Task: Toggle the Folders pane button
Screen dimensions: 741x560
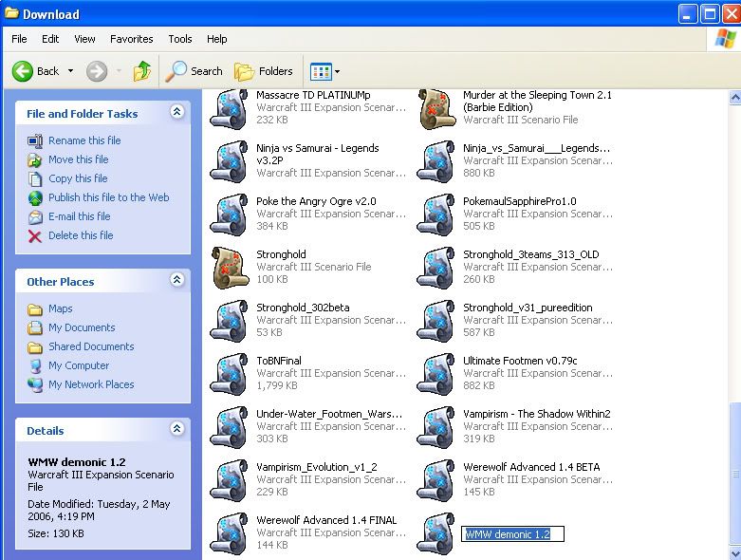Action: 264,71
